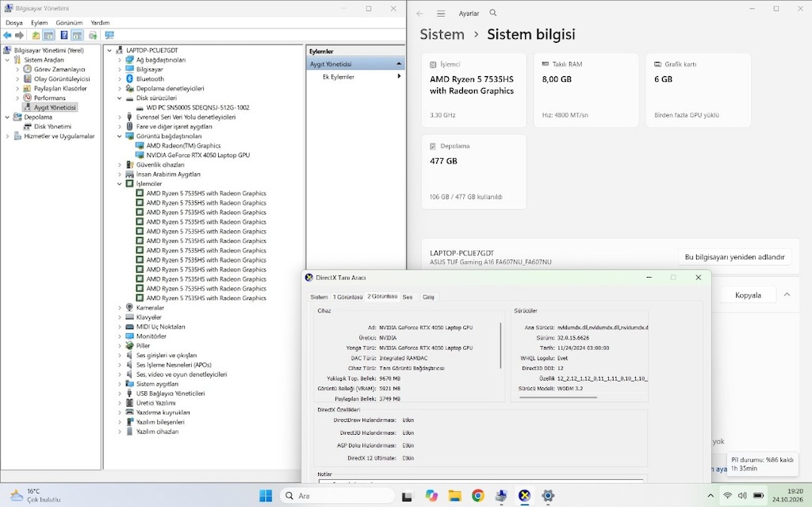Open the Görünüm menu
Image resolution: width=812 pixels, height=507 pixels.
pyautogui.click(x=69, y=23)
